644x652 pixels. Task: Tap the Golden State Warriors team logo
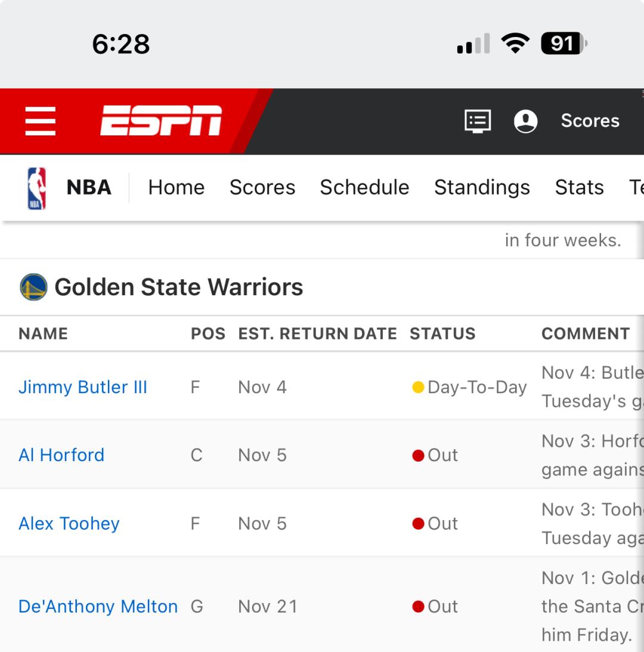point(33,287)
